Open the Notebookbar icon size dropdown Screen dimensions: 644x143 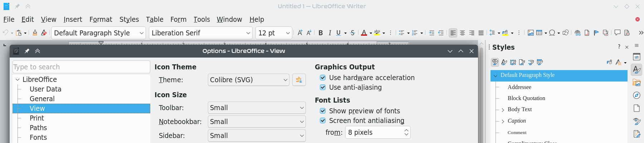[257, 122]
